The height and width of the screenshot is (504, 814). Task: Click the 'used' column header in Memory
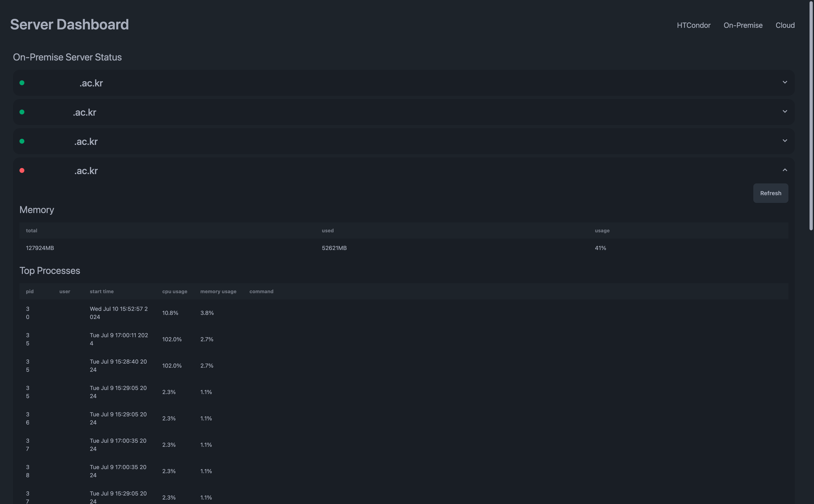(327, 231)
